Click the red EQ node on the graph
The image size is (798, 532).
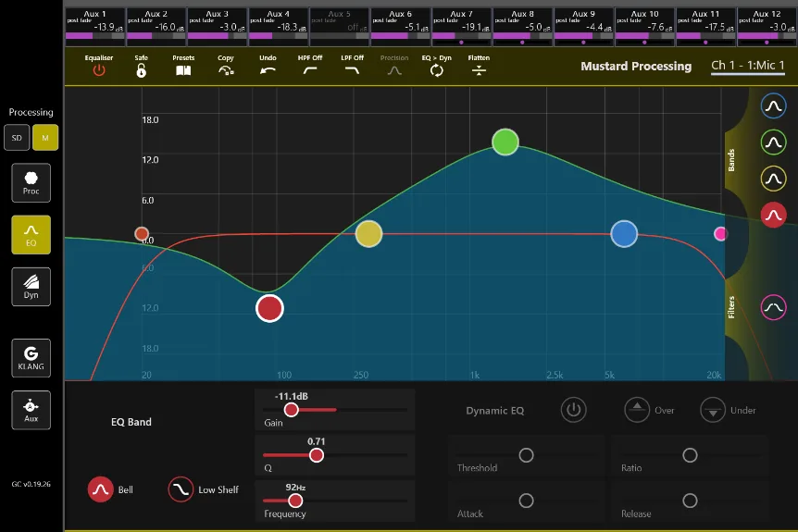269,308
